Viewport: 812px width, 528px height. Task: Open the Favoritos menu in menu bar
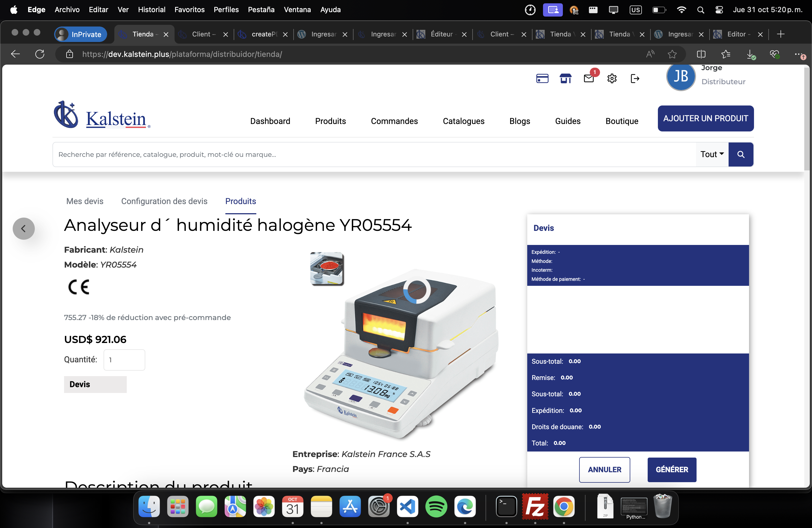click(189, 10)
